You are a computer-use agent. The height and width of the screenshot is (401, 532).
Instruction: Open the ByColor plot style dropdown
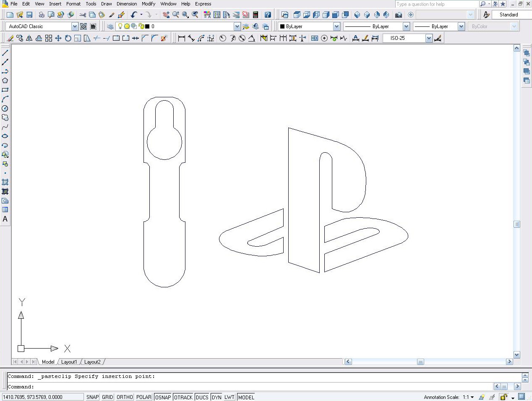pyautogui.click(x=514, y=26)
